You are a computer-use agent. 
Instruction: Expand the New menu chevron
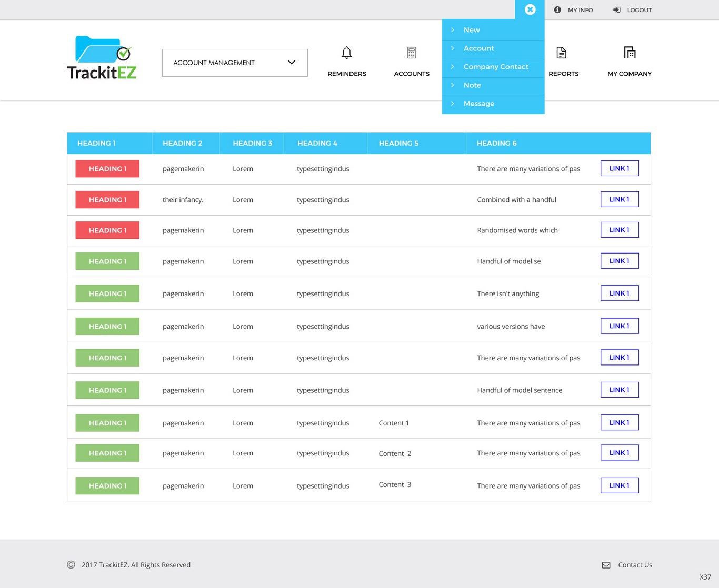click(453, 30)
